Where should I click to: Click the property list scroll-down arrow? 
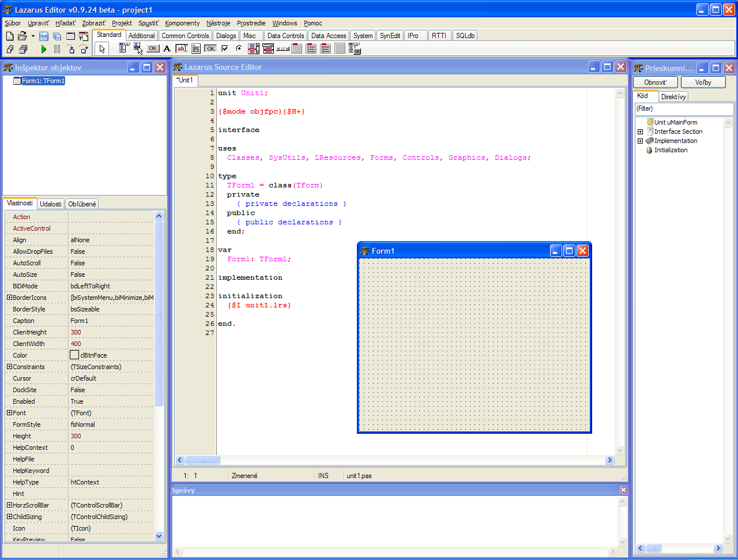tap(159, 536)
